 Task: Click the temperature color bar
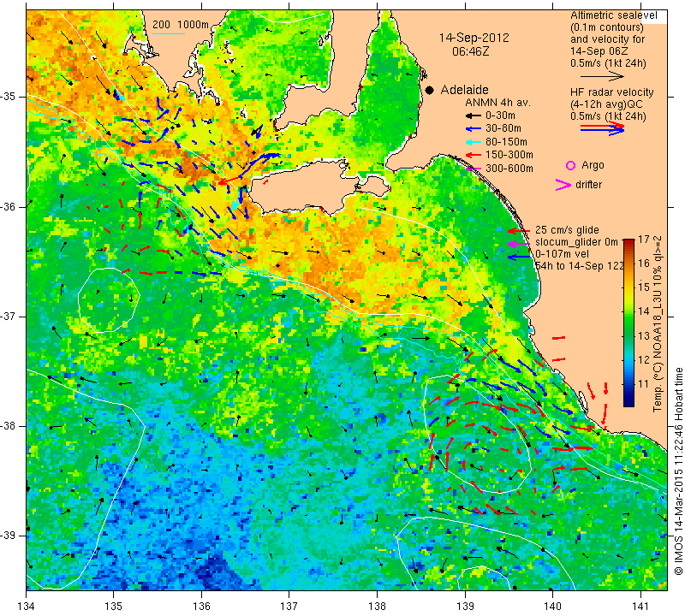pyautogui.click(x=628, y=323)
